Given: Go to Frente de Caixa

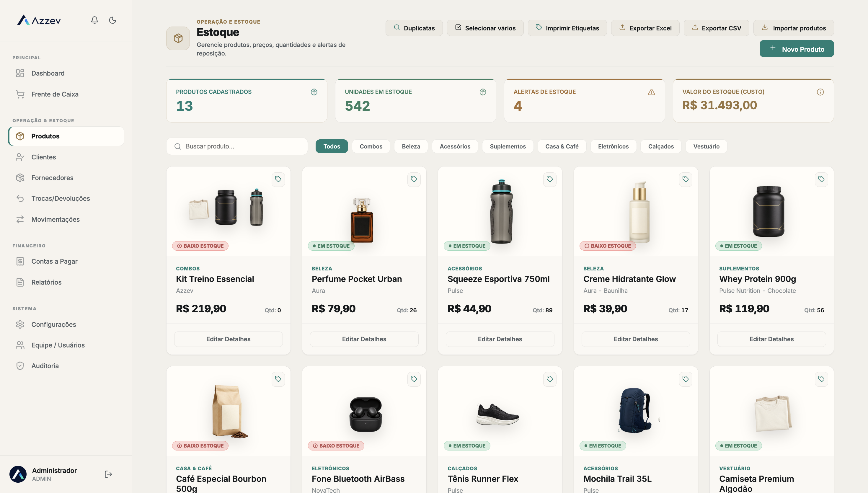Looking at the screenshot, I should click(x=66, y=94).
